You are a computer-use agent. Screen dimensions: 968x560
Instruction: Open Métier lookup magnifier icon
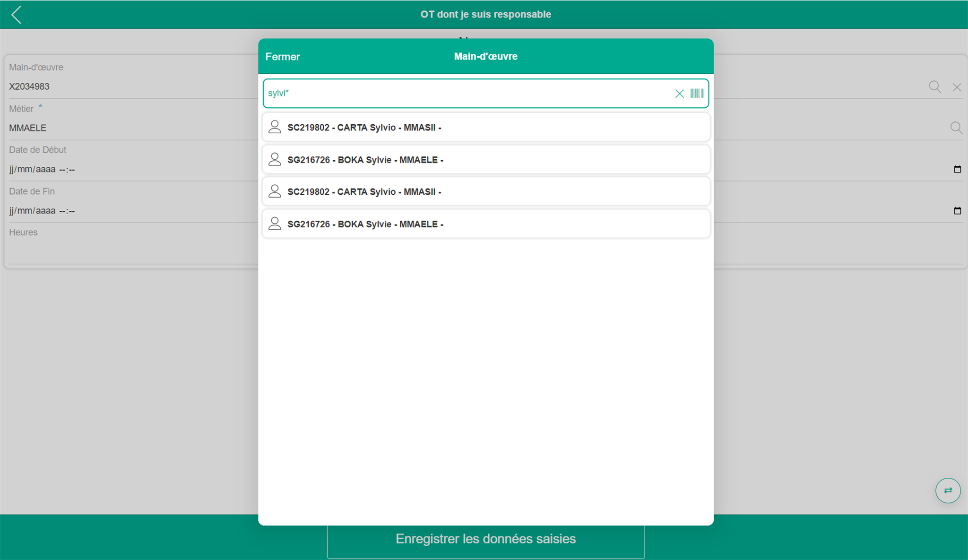click(956, 128)
